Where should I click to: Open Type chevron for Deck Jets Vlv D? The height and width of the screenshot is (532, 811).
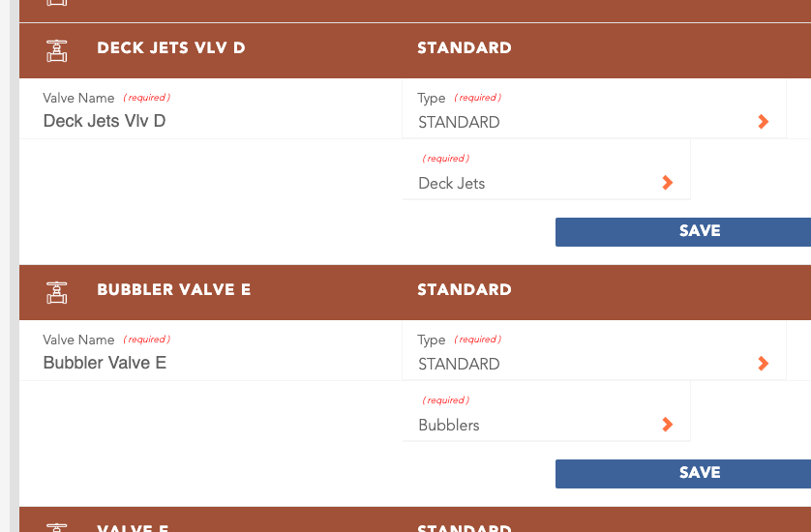(x=763, y=122)
